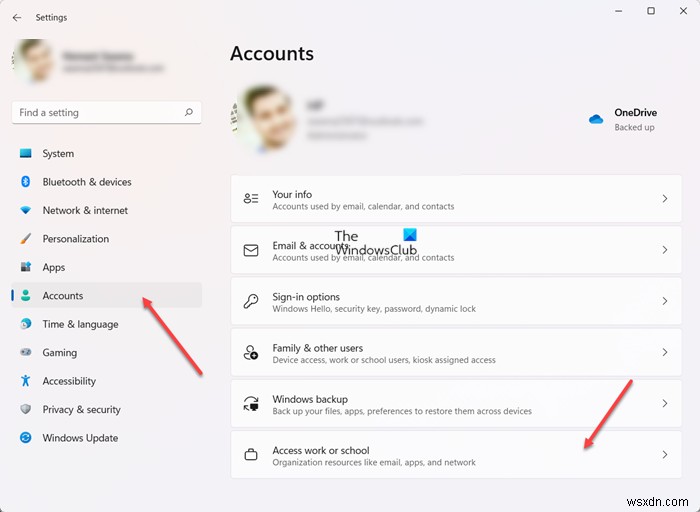Click the Family & other users icon
This screenshot has height=512, width=700.
pyautogui.click(x=251, y=353)
